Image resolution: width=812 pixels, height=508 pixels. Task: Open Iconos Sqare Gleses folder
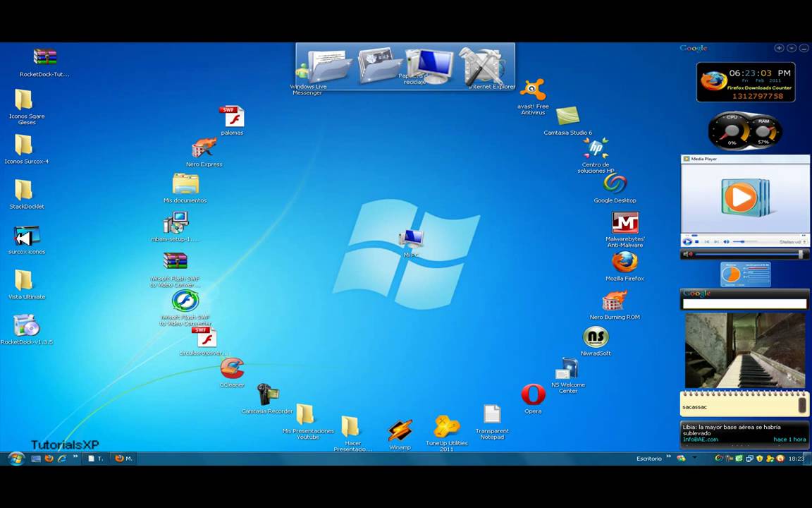(23, 99)
